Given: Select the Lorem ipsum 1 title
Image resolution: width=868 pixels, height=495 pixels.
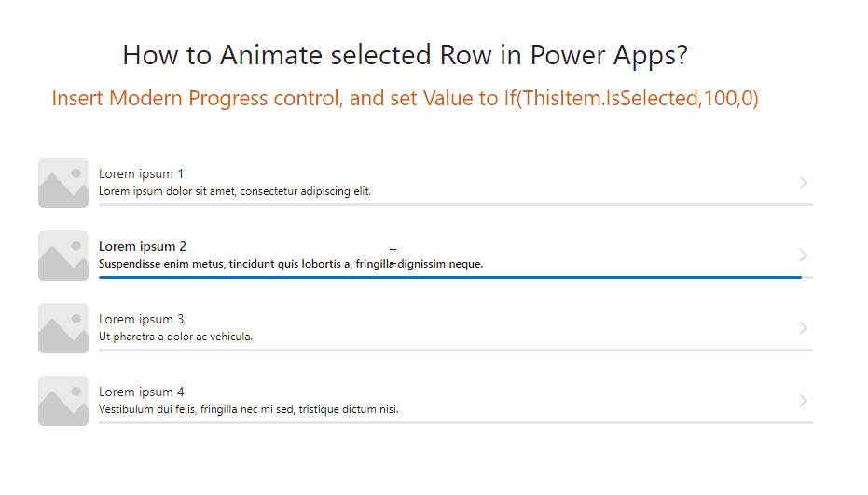Looking at the screenshot, I should click(141, 174).
